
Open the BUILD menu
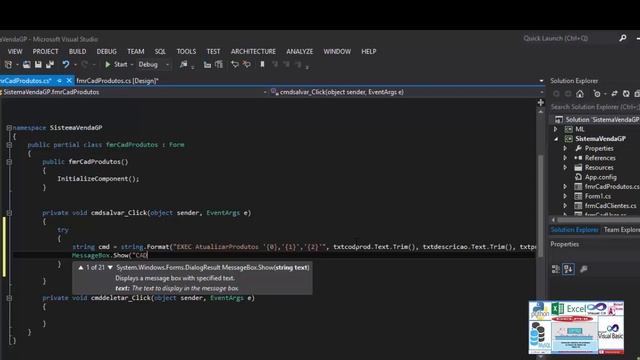[77, 51]
